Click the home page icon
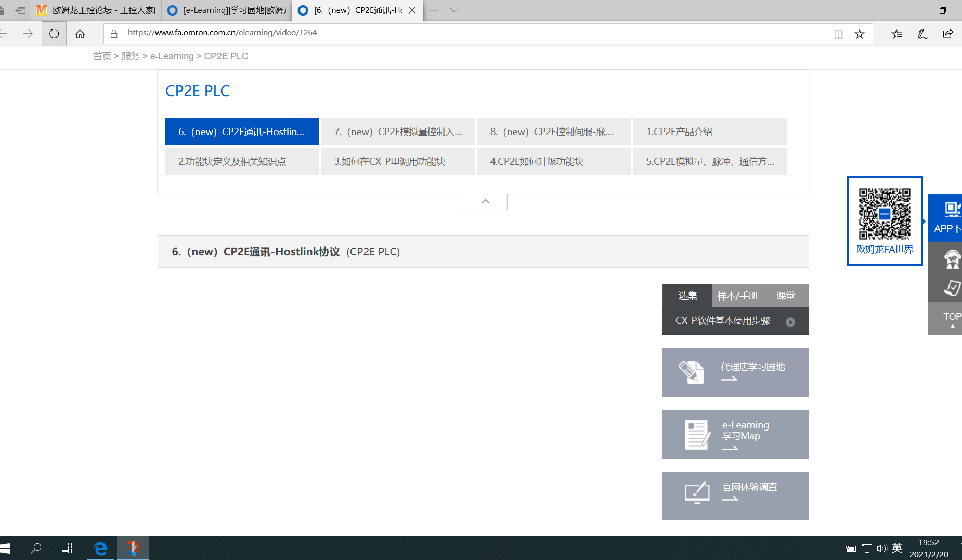962x560 pixels. [x=80, y=34]
